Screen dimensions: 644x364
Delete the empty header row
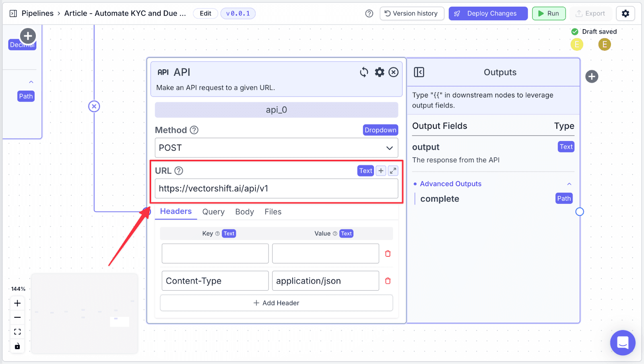[x=388, y=254]
